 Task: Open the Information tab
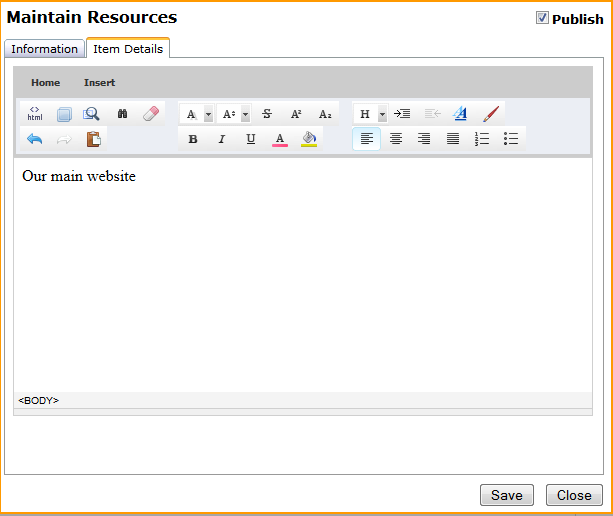coord(45,49)
